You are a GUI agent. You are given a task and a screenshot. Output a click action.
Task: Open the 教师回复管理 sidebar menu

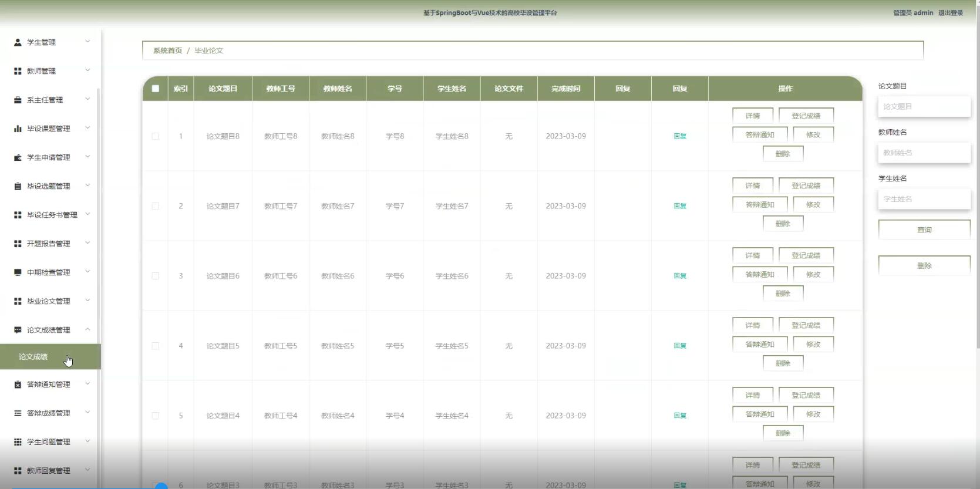click(50, 471)
